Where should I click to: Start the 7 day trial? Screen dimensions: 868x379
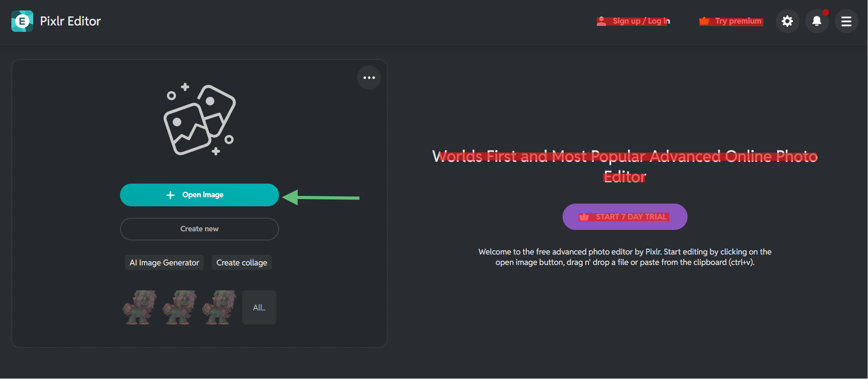(x=625, y=217)
